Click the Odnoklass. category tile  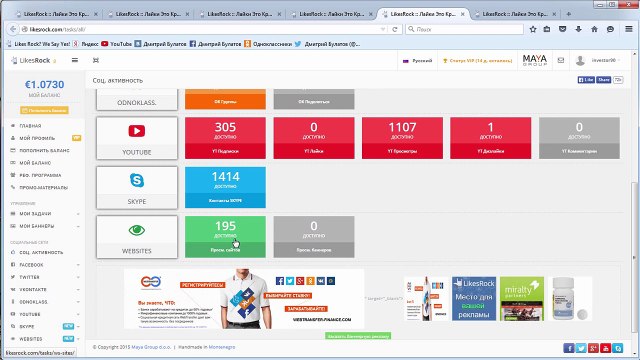137,99
